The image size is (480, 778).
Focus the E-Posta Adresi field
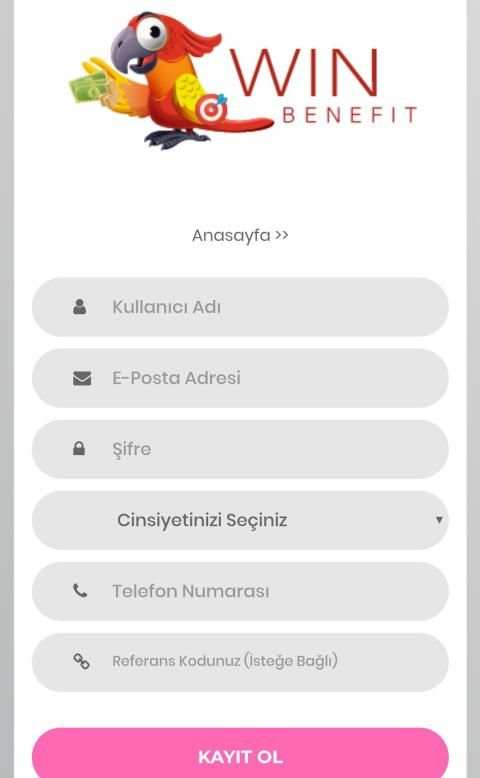(240, 378)
